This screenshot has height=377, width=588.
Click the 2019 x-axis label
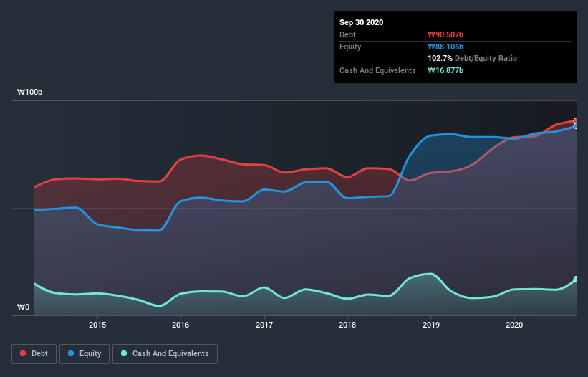[x=431, y=325]
